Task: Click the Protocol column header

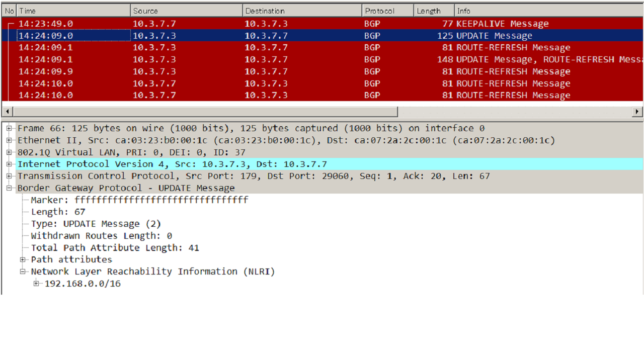Action: 386,10
